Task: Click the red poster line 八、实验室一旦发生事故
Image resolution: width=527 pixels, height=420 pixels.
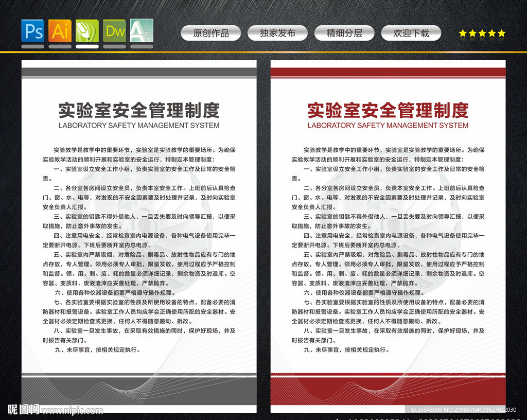Action: pos(394,330)
